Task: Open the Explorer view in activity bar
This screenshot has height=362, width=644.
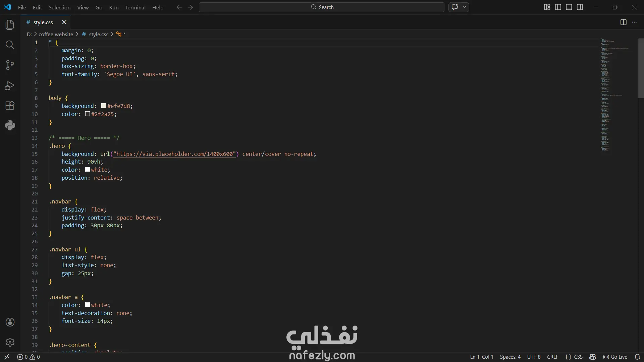Action: tap(10, 25)
